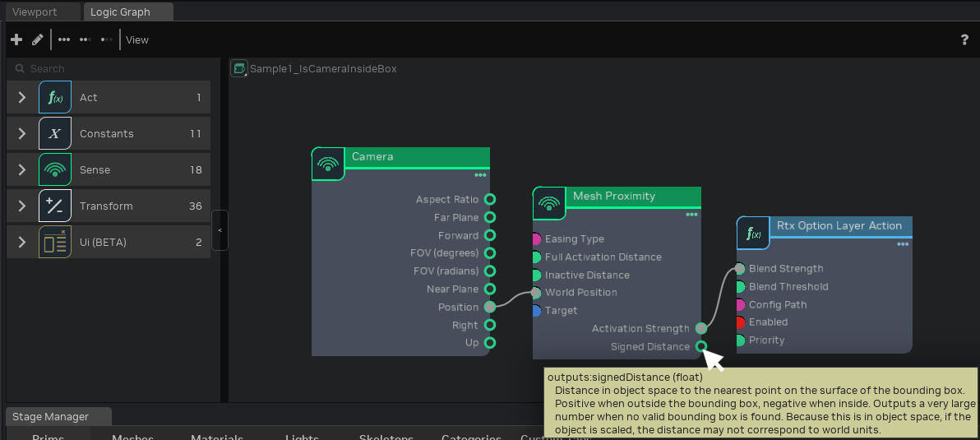Open the question mark help icon
980x440 pixels.
click(x=964, y=39)
